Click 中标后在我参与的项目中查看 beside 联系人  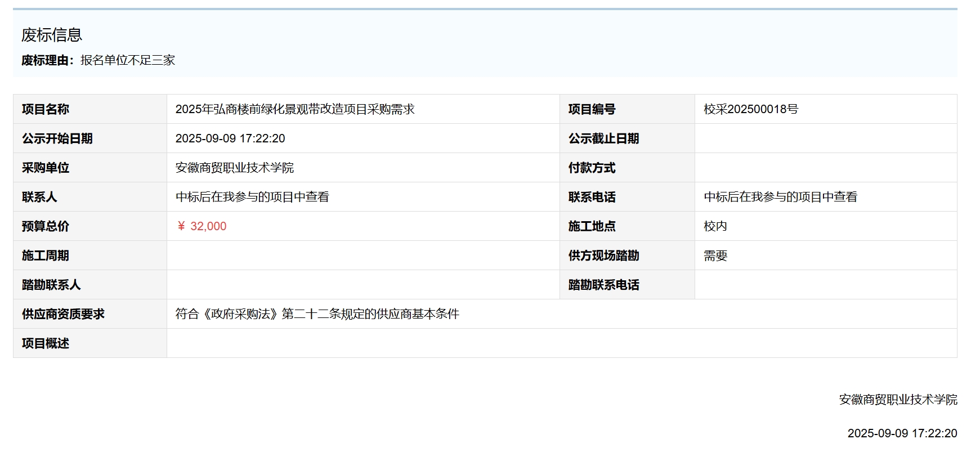(252, 197)
